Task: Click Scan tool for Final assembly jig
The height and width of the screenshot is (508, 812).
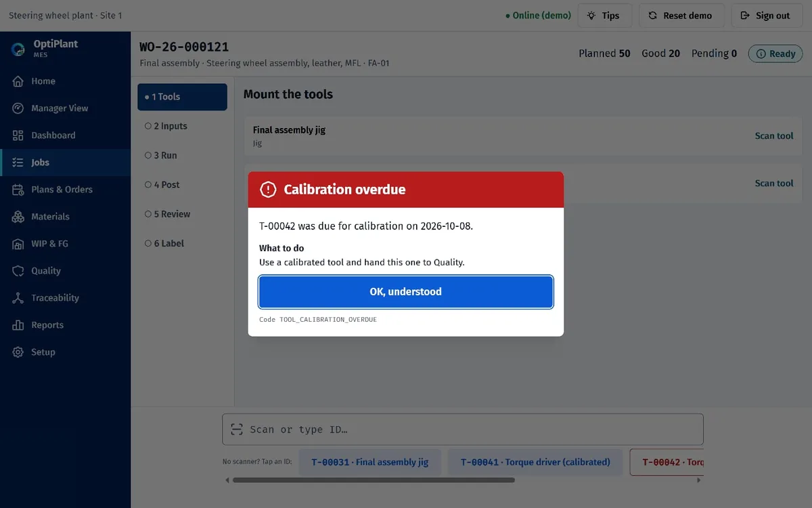Action: 774,136
